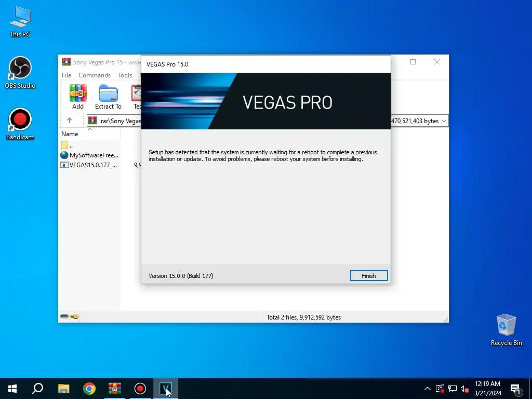Image resolution: width=532 pixels, height=399 pixels.
Task: Open WinRAR Add archive tool
Action: pos(78,97)
